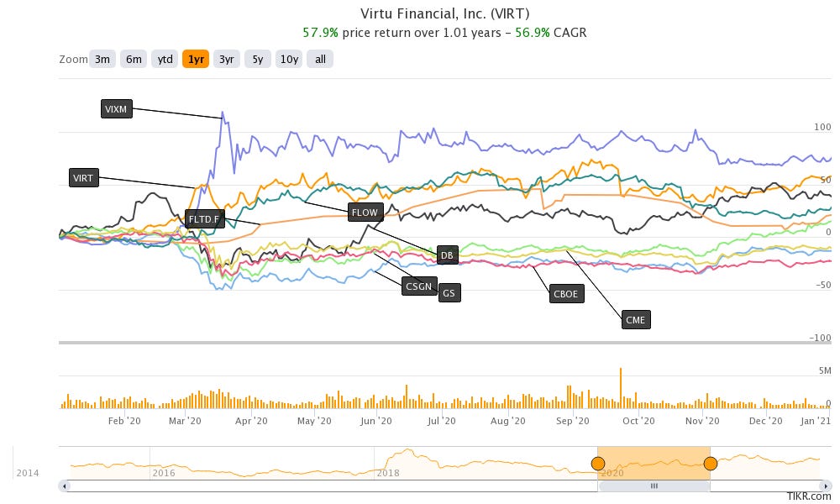Select the 3m zoom range

pyautogui.click(x=102, y=59)
